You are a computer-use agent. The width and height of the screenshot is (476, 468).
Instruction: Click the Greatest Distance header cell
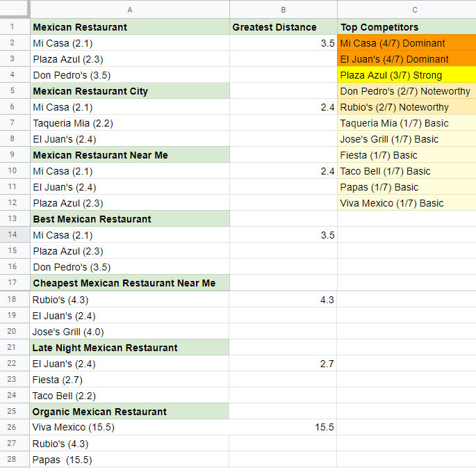(283, 27)
